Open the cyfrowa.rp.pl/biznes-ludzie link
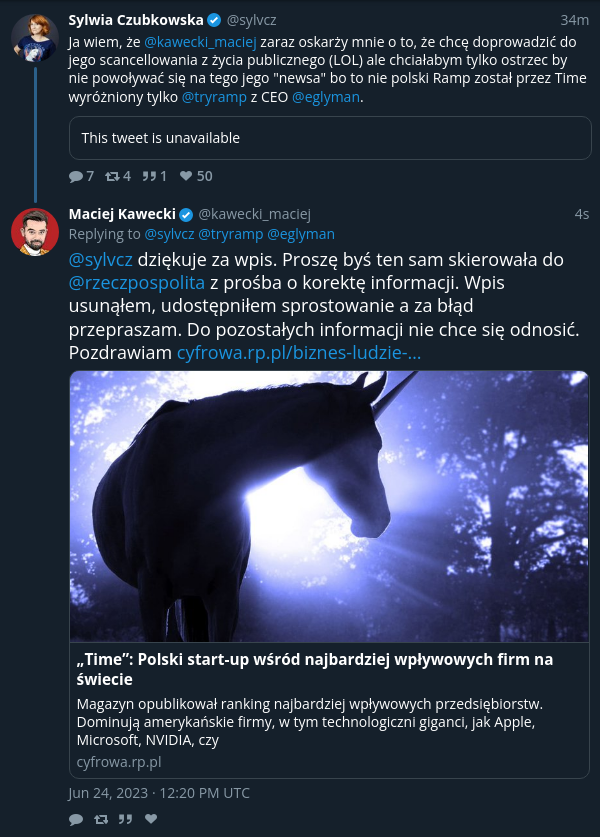Screen dimensions: 600x837 click(x=299, y=353)
